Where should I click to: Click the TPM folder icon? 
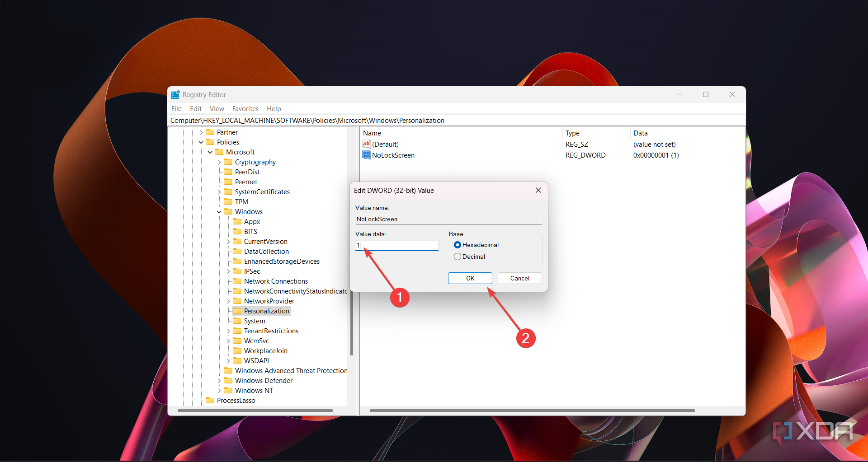pyautogui.click(x=228, y=201)
